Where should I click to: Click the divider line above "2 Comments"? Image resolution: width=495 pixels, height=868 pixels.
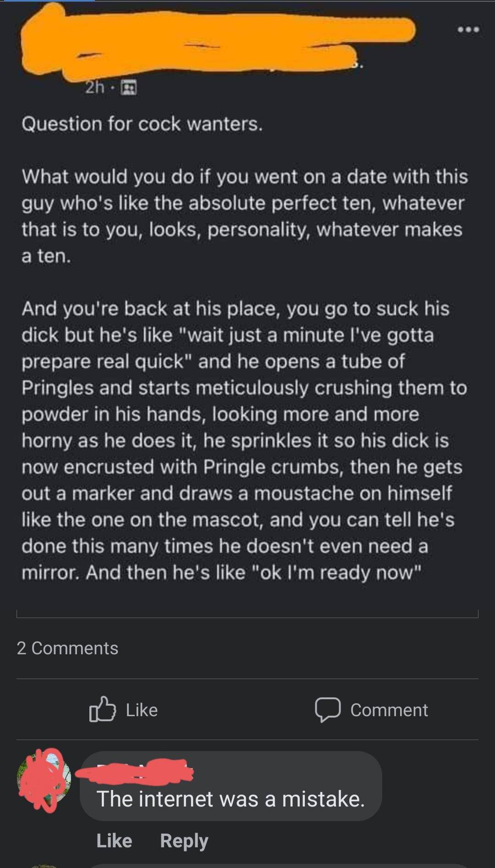[247, 617]
